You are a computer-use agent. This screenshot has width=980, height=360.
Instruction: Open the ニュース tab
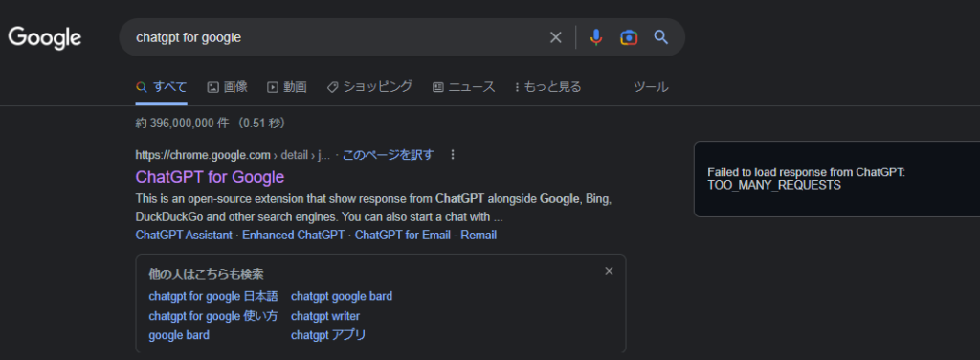[x=464, y=87]
